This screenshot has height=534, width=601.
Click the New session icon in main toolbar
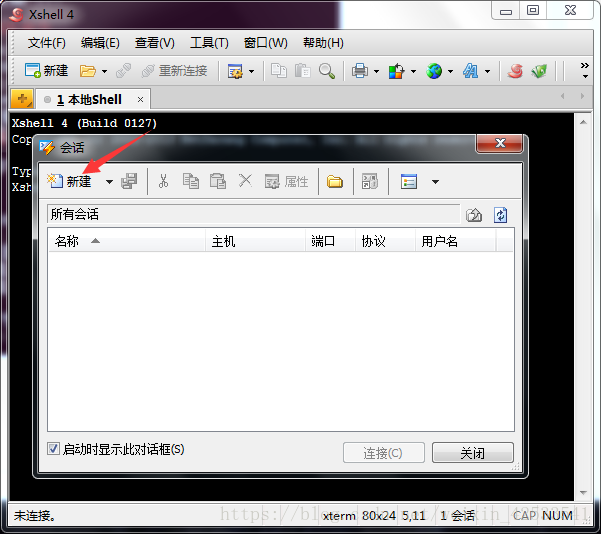coord(46,71)
